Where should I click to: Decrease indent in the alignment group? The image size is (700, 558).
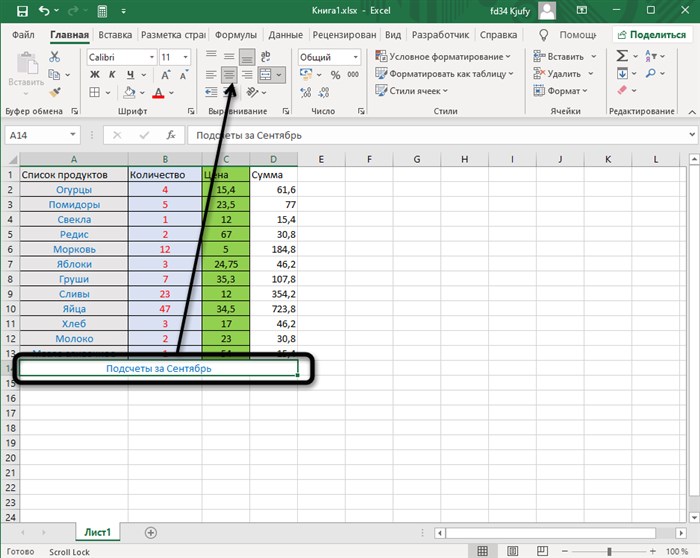click(x=211, y=92)
